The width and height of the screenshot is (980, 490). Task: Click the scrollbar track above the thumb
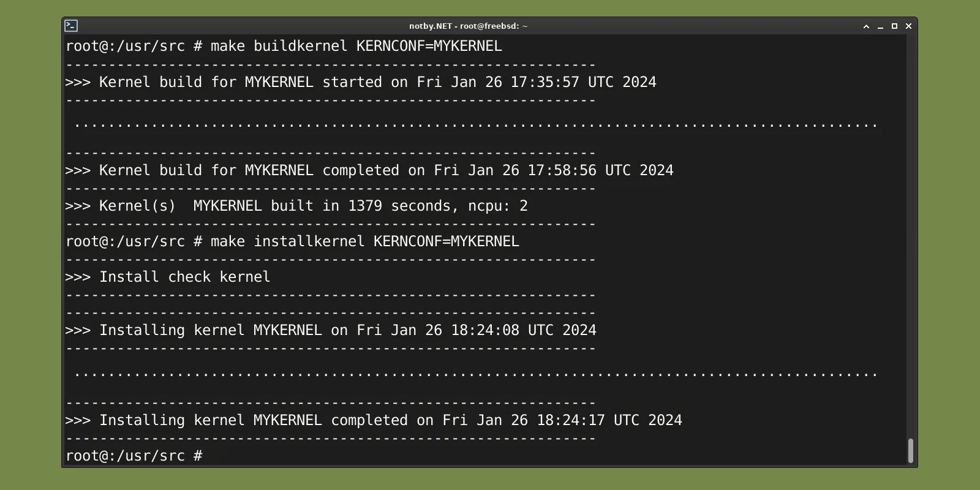[x=910, y=245]
